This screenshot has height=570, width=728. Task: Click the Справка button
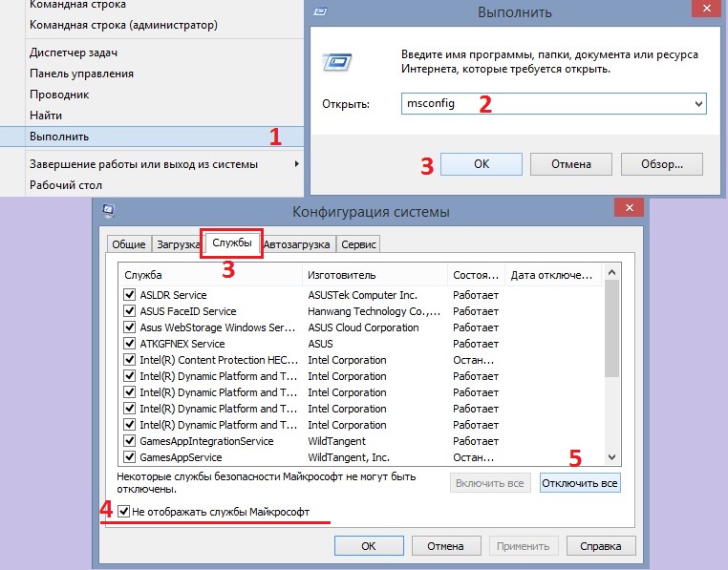(600, 546)
